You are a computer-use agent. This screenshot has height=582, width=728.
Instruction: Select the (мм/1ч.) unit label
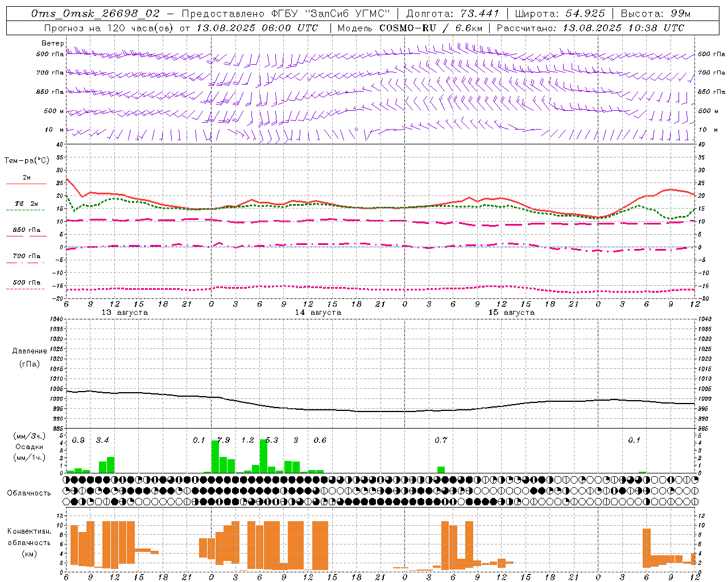pos(29,458)
